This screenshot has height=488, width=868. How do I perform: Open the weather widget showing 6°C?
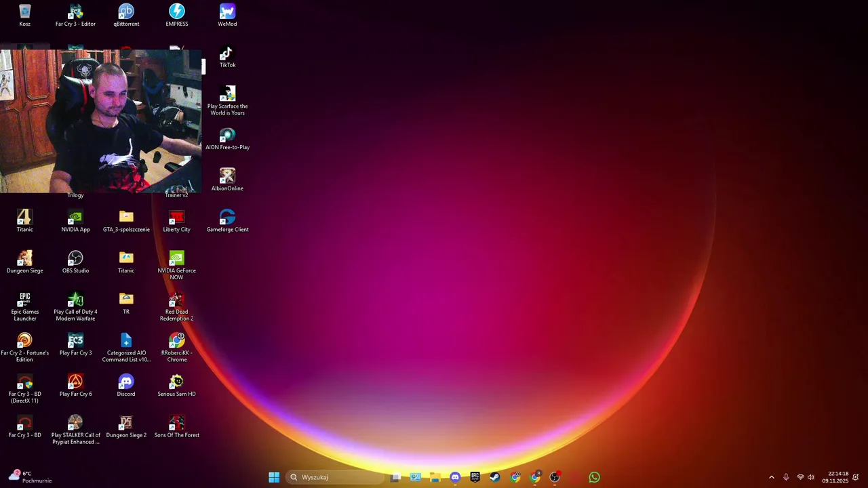point(30,477)
